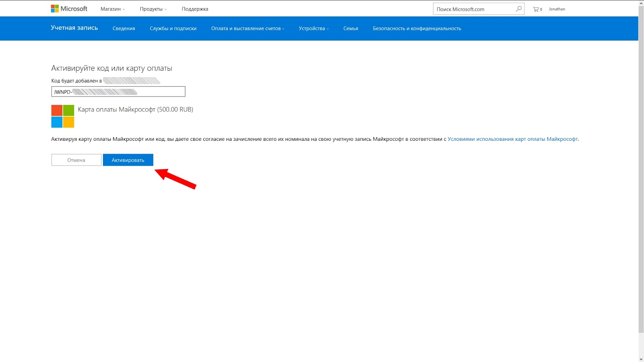Expand the Магазин dropdown menu
Screen dimensions: 644x362
[x=113, y=9]
